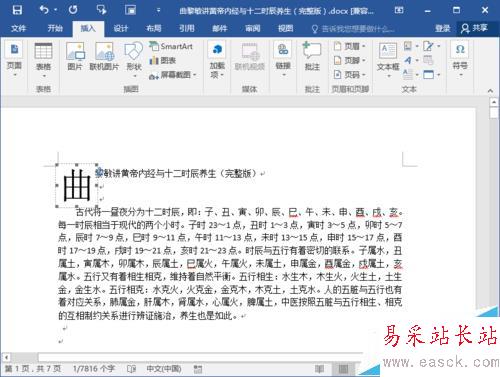This screenshot has width=500, height=377.
Task: Customize Quick Access Toolbar dropdown
Action: [158, 10]
